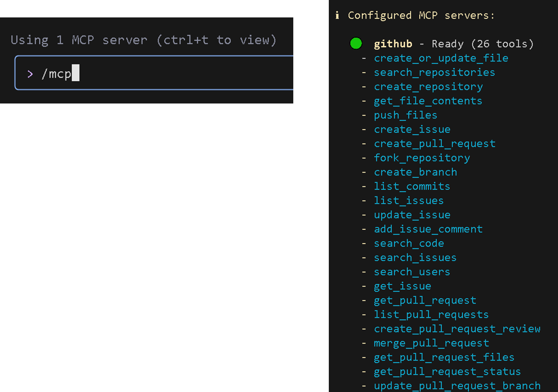This screenshot has width=558, height=392.
Task: Select the search_code tool entry
Action: tap(409, 244)
